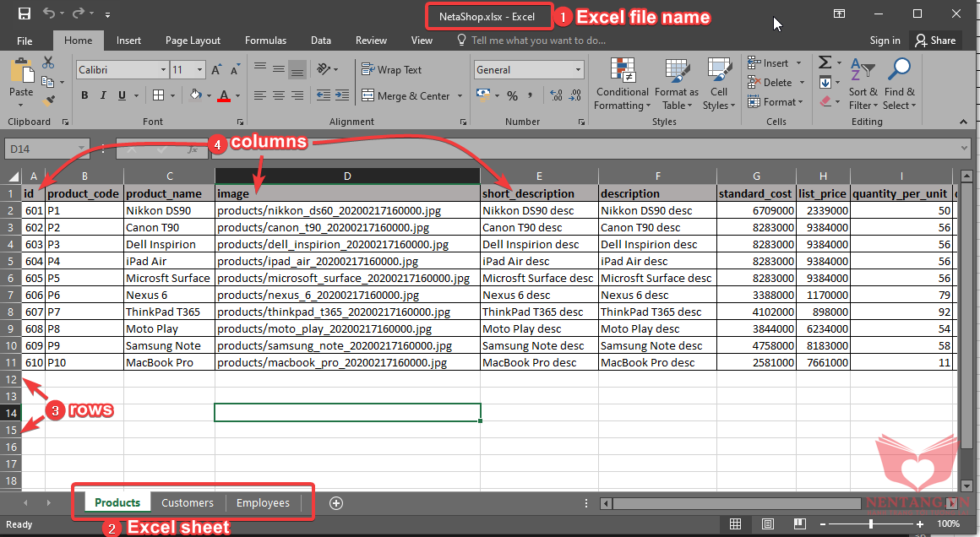Toggle Italic formatting
Screen dimensions: 980x537
pyautogui.click(x=103, y=95)
